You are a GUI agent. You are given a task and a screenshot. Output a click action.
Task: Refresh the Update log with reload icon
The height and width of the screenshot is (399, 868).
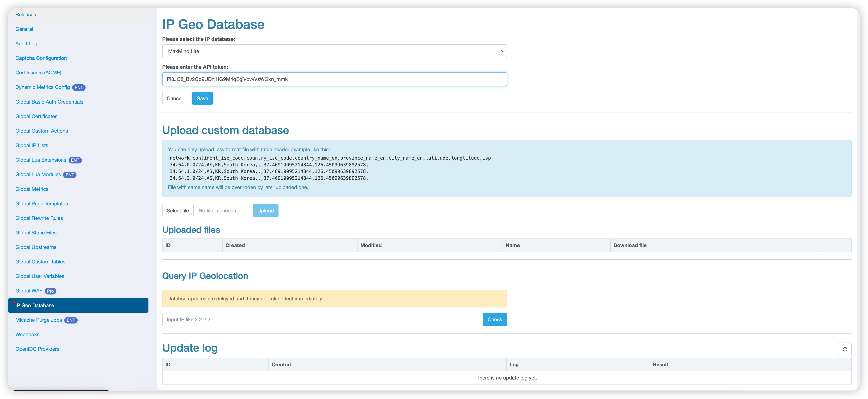tap(844, 349)
